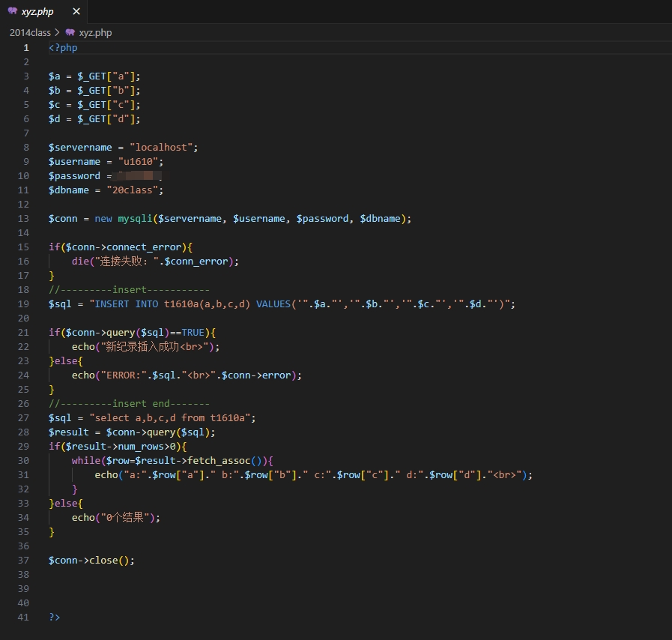The width and height of the screenshot is (672, 640).
Task: Click the PHP file icon in the breadcrumb
Action: pos(70,33)
